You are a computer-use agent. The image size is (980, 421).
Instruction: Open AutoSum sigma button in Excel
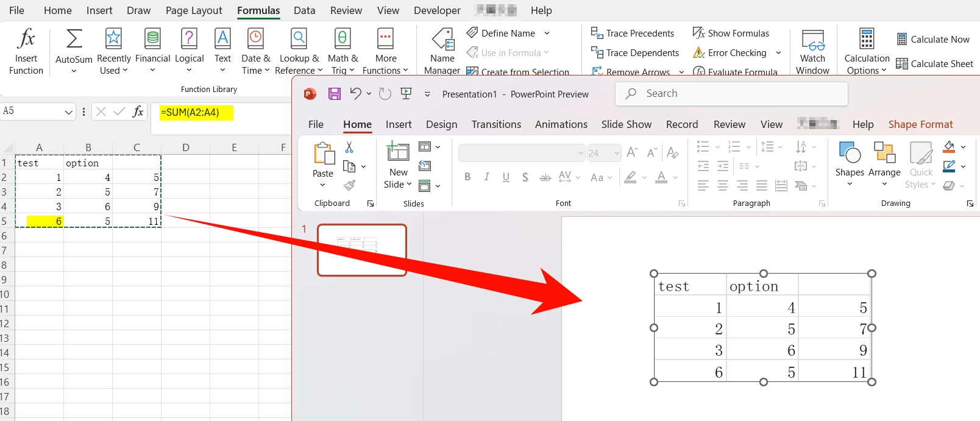tap(74, 51)
